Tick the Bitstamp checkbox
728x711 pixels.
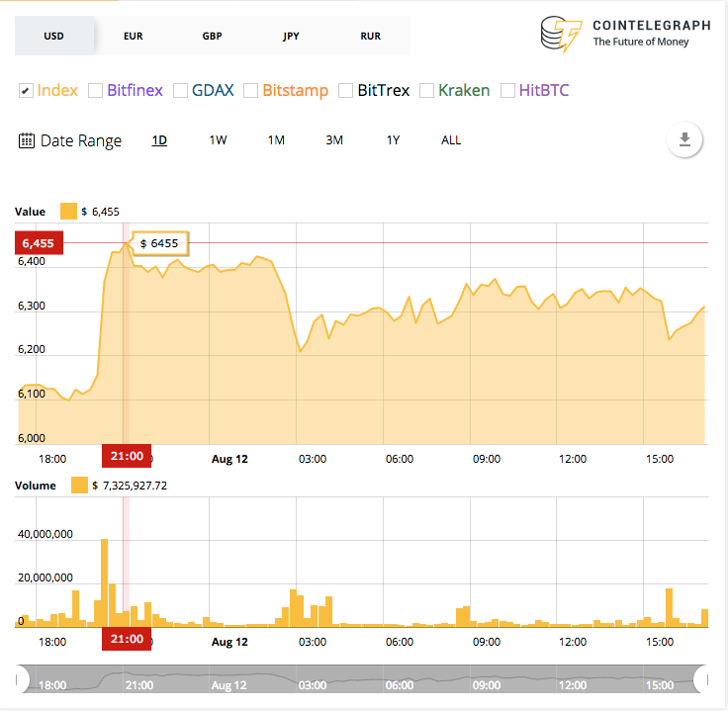tap(250, 91)
